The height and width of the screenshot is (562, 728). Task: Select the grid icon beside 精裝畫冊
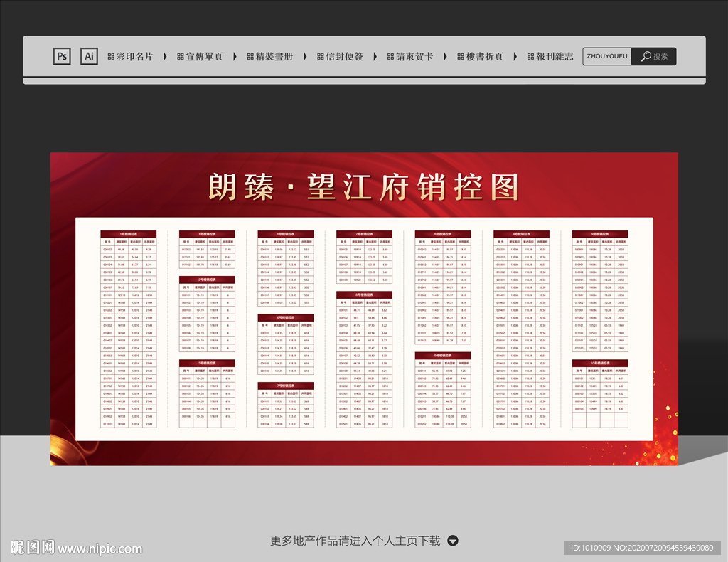[x=249, y=56]
